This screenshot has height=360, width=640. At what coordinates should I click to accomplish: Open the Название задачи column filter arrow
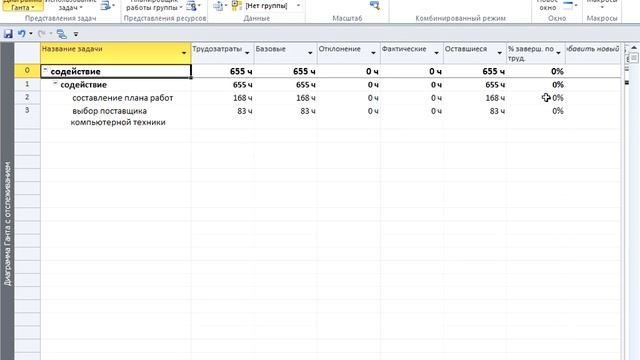184,53
